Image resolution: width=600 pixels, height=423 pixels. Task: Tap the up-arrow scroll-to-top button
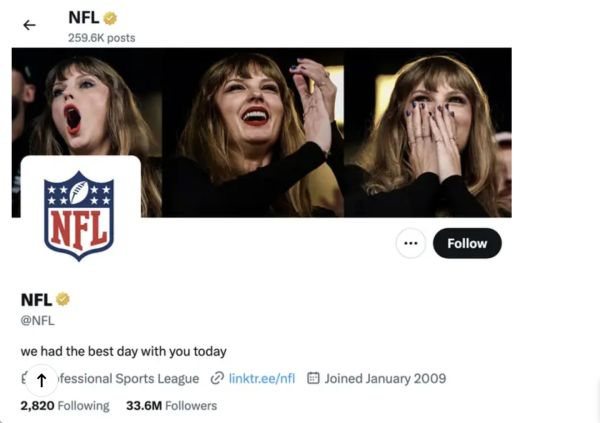pyautogui.click(x=41, y=380)
